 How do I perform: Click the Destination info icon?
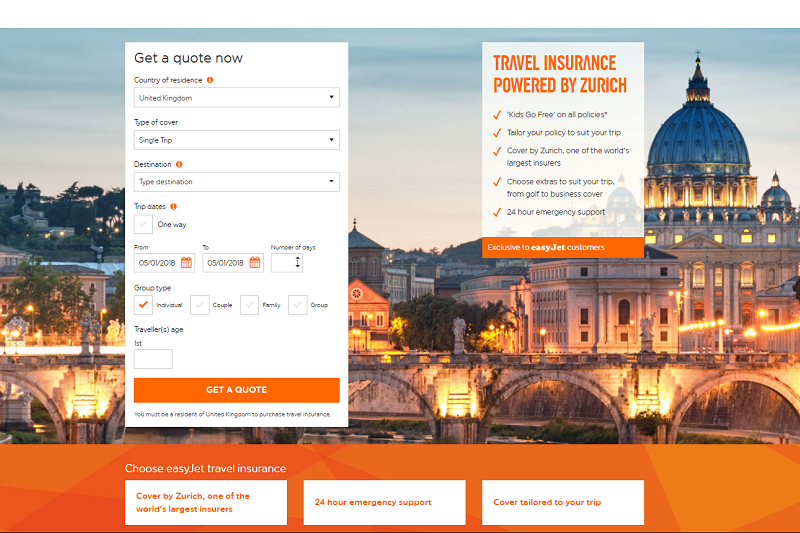[x=179, y=164]
